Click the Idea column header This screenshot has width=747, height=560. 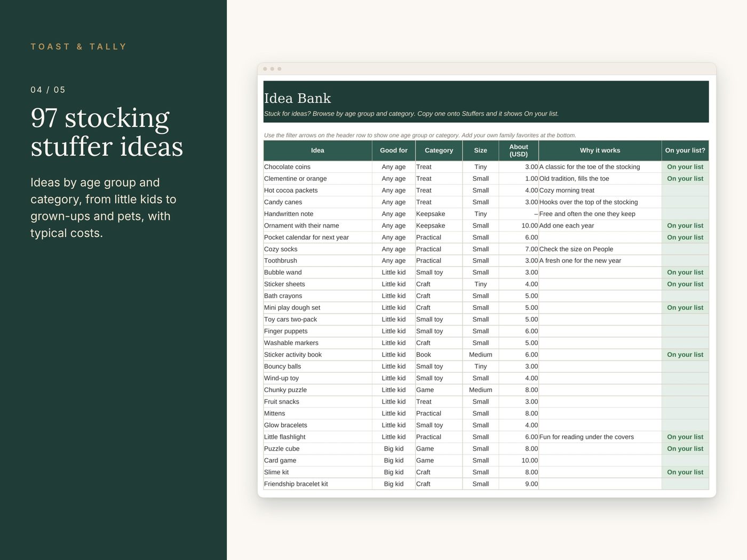tap(317, 150)
